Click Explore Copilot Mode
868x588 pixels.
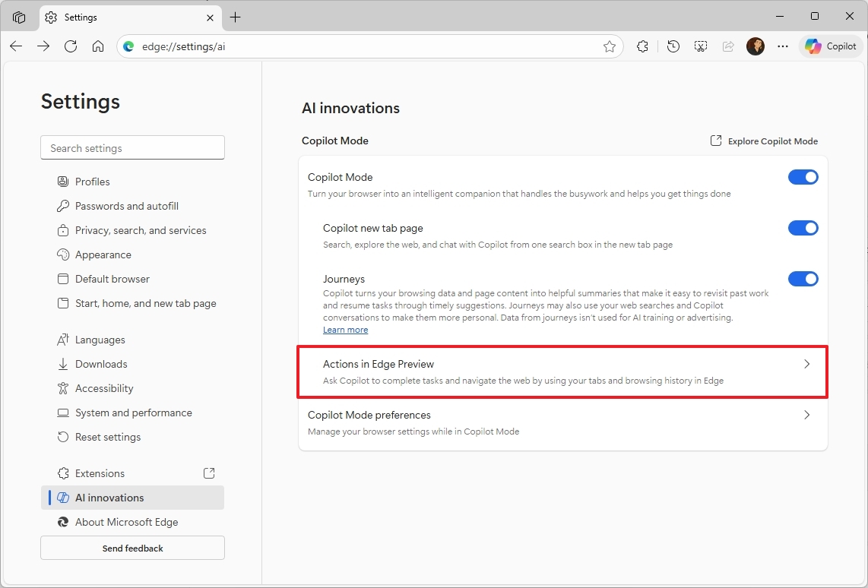point(763,141)
